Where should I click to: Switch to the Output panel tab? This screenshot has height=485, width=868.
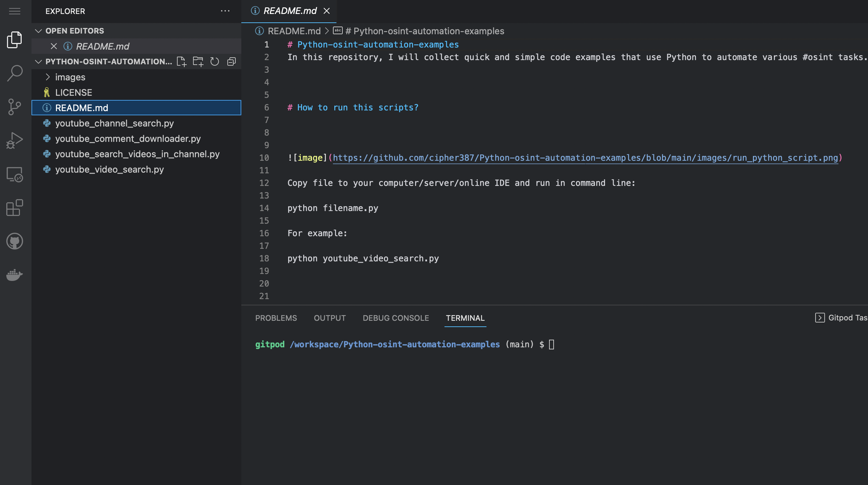[x=330, y=318]
